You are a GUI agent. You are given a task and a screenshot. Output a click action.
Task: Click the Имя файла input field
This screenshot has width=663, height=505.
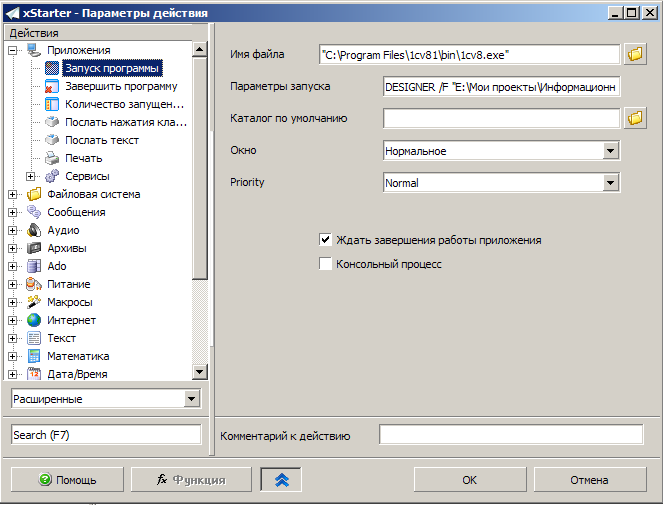coord(469,55)
